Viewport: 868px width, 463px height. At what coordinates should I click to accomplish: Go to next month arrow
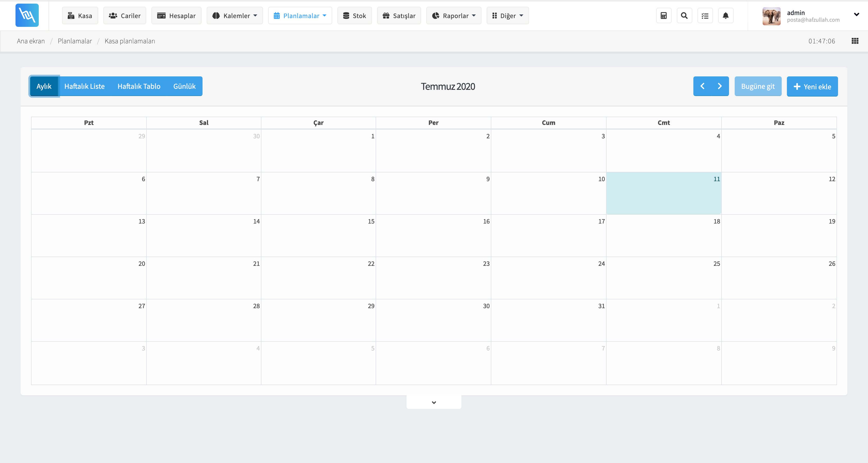(720, 86)
